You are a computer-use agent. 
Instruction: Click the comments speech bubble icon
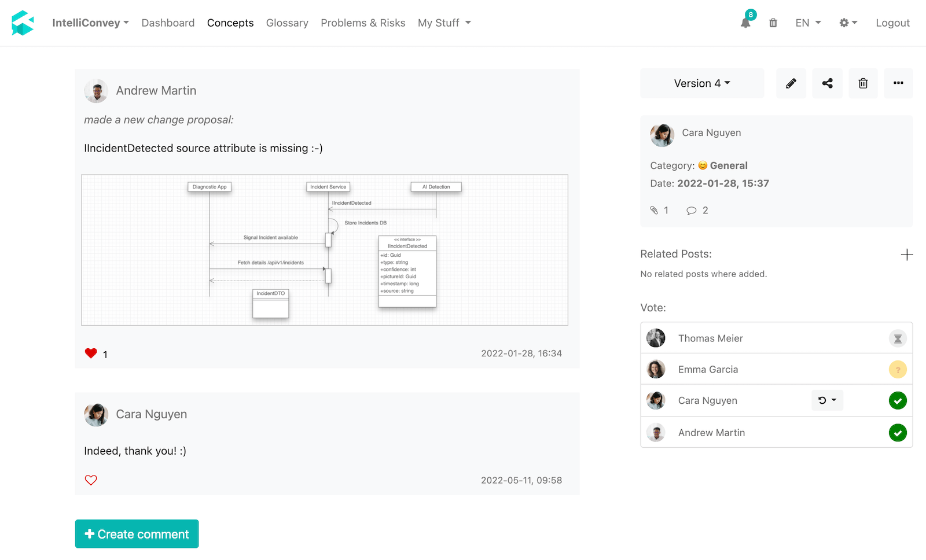691,211
